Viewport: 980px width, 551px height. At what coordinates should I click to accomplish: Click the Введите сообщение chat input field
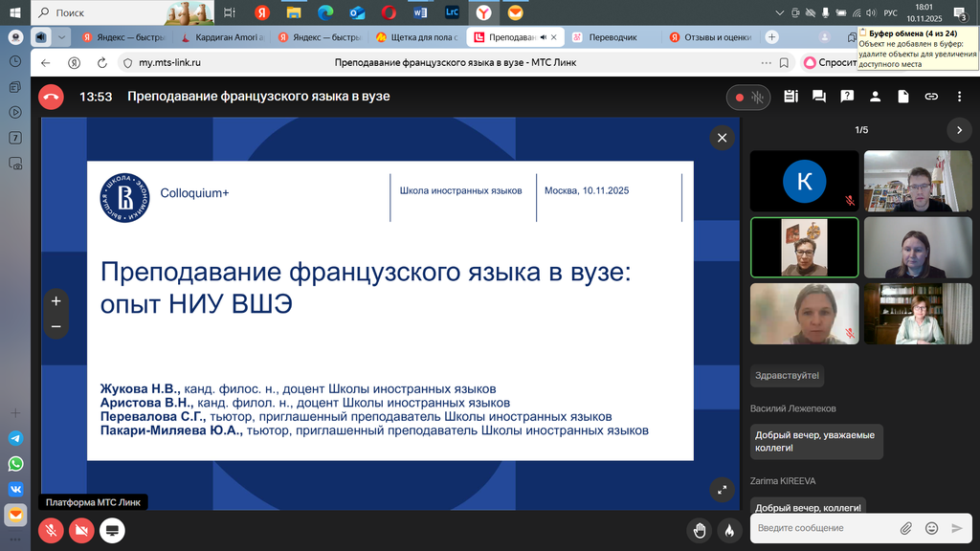823,528
